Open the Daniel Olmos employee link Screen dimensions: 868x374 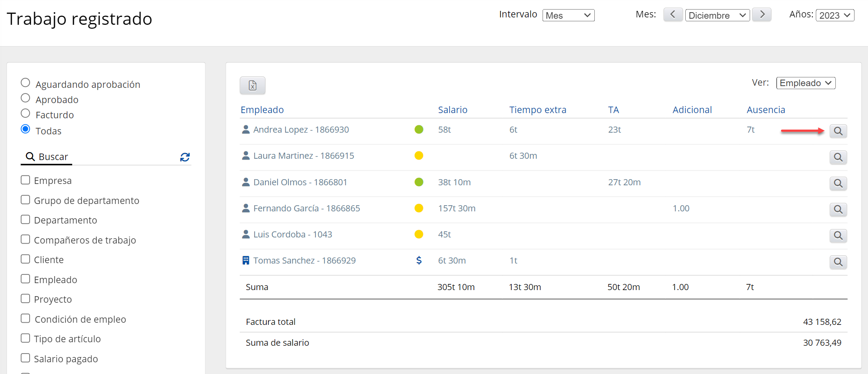pos(300,182)
